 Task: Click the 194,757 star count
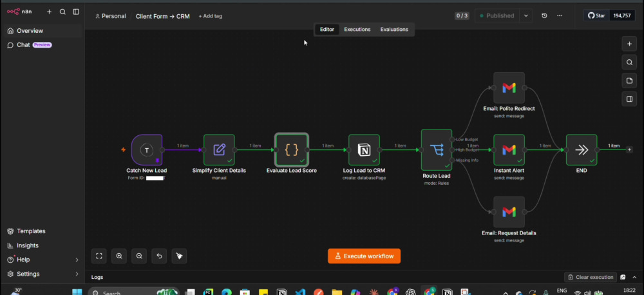click(622, 15)
